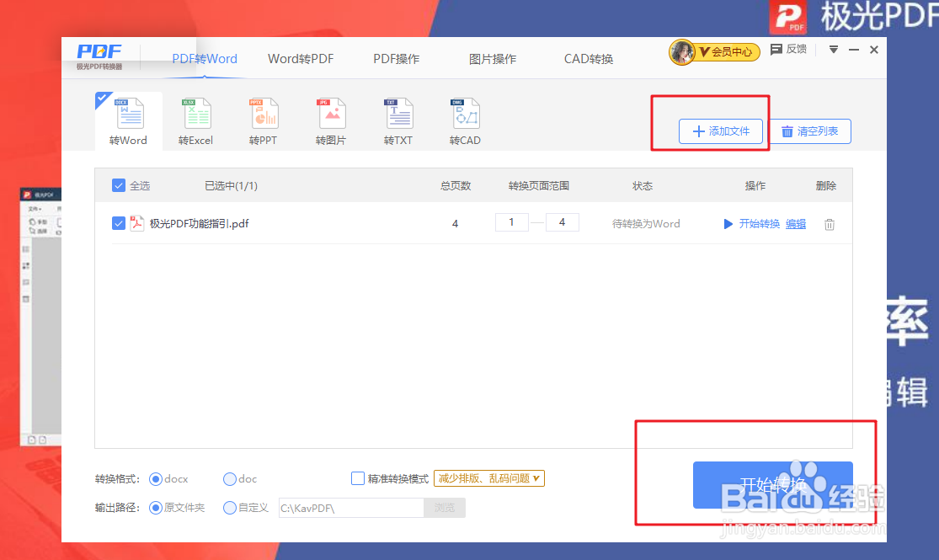939x560 pixels.
Task: Enable the 精准转换模式 checkbox
Action: (x=358, y=478)
